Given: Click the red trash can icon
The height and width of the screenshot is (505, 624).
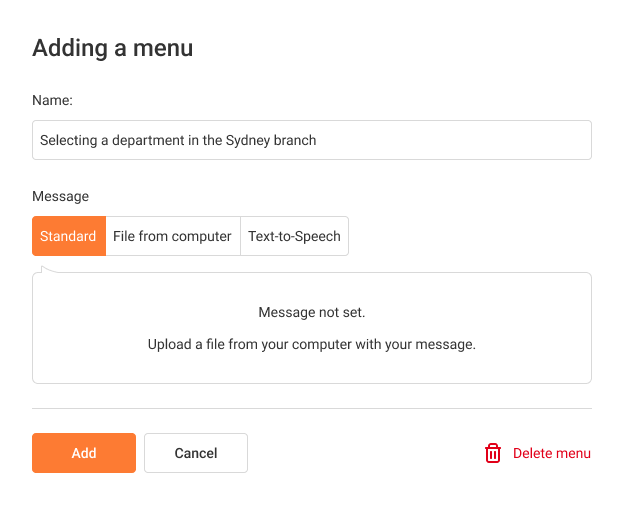Looking at the screenshot, I should pyautogui.click(x=493, y=453).
